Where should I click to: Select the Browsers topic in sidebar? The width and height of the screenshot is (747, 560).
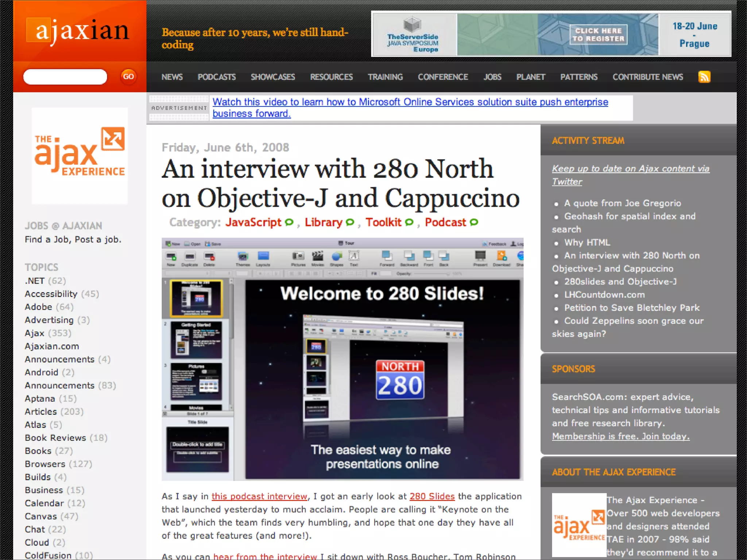click(x=45, y=464)
